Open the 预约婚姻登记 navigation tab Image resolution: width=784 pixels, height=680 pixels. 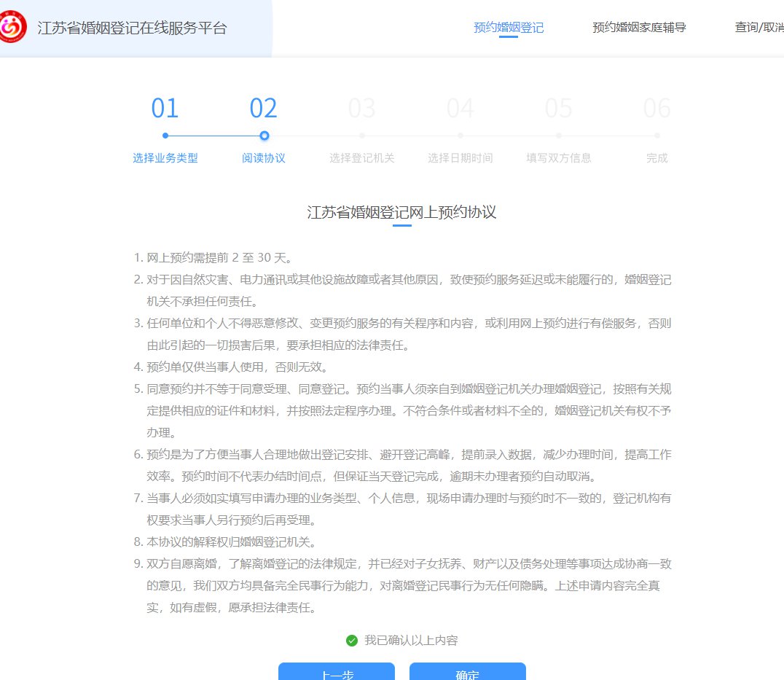(509, 28)
